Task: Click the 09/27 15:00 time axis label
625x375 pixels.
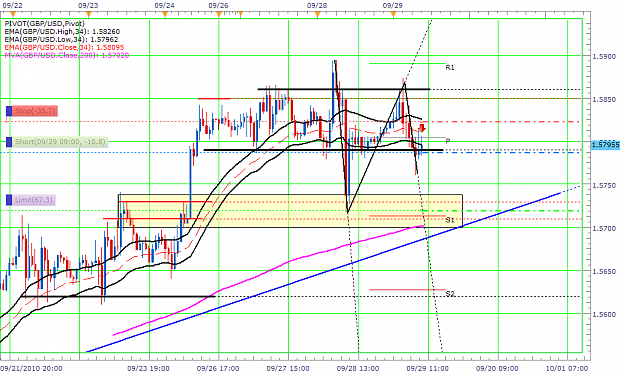Action: [x=288, y=368]
